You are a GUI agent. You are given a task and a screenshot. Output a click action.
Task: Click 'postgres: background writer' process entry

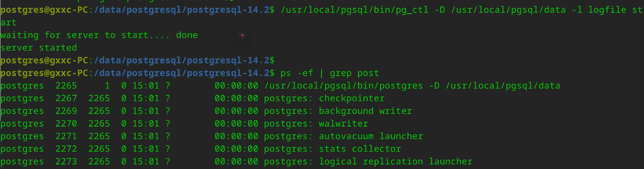pos(338,111)
